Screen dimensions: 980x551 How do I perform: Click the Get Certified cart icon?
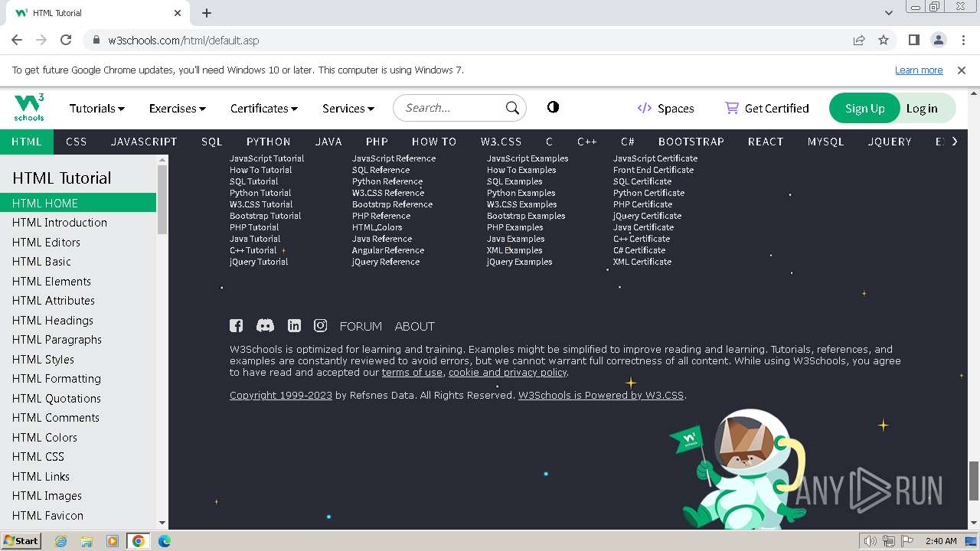click(732, 108)
